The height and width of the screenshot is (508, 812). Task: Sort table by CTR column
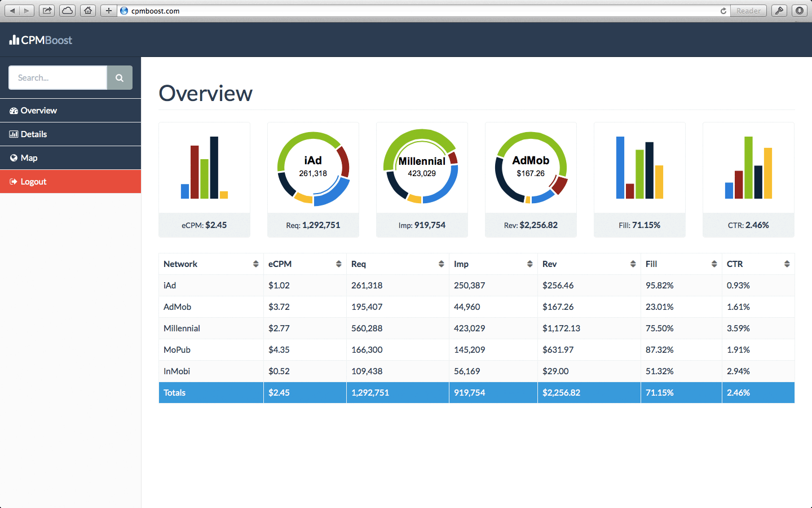point(787,264)
